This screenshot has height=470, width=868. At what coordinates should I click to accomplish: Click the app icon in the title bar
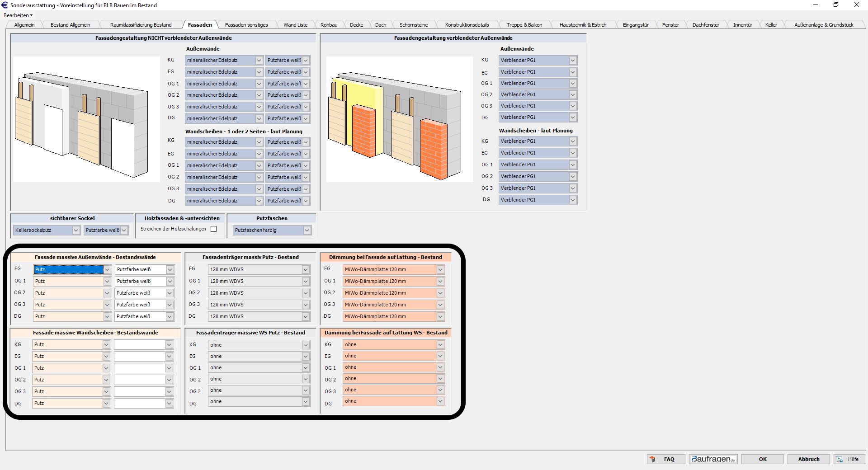point(5,5)
